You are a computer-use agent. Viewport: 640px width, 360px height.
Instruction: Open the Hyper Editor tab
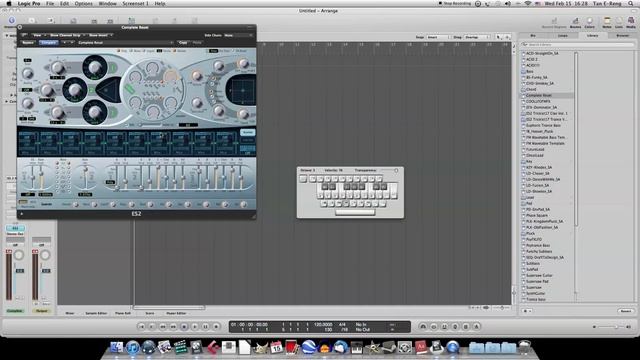pyautogui.click(x=176, y=313)
